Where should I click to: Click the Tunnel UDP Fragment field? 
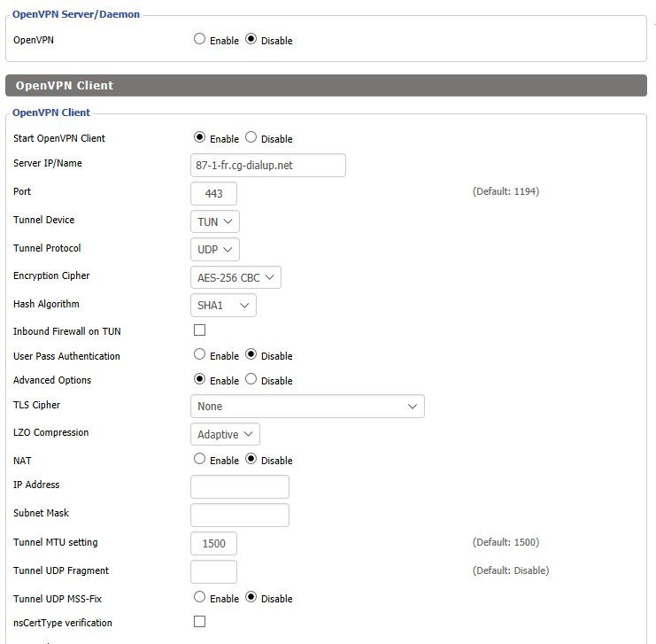click(213, 571)
